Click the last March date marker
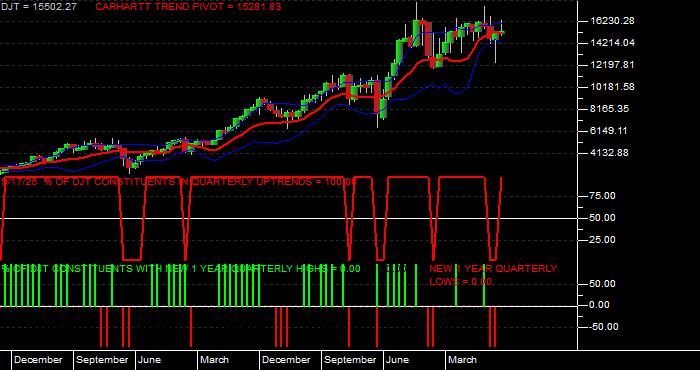The image size is (700, 370). [x=462, y=360]
